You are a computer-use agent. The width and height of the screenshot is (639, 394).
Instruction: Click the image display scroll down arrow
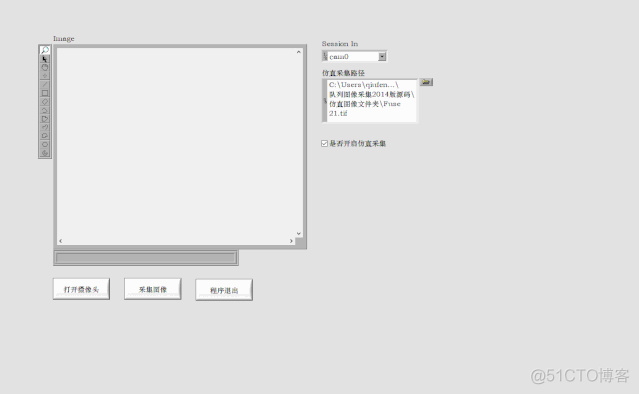[299, 233]
